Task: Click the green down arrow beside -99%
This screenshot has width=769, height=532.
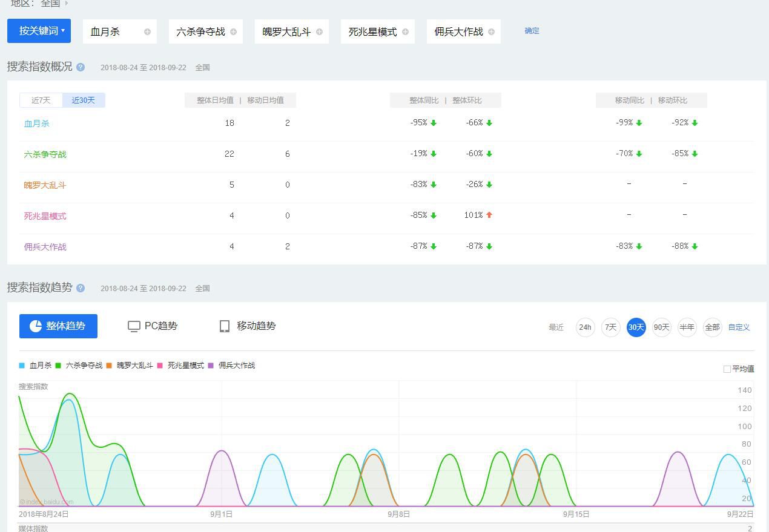Action: point(639,123)
